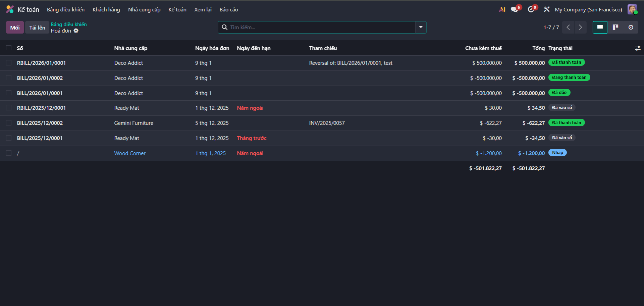Viewport: 644px width, 306px height.
Task: Switch to kanban view
Action: tap(615, 28)
